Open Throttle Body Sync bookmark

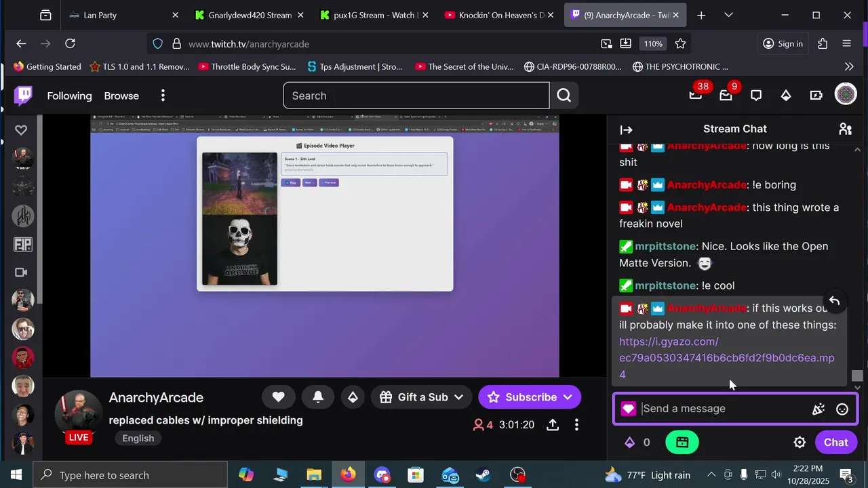point(247,66)
